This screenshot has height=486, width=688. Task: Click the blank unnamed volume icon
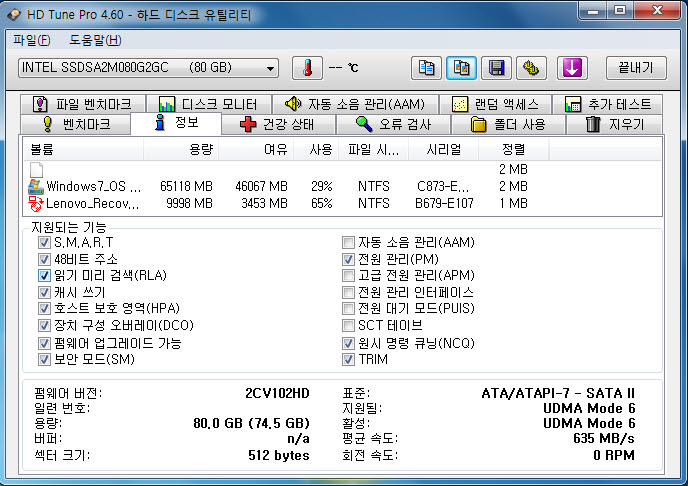tap(36, 169)
